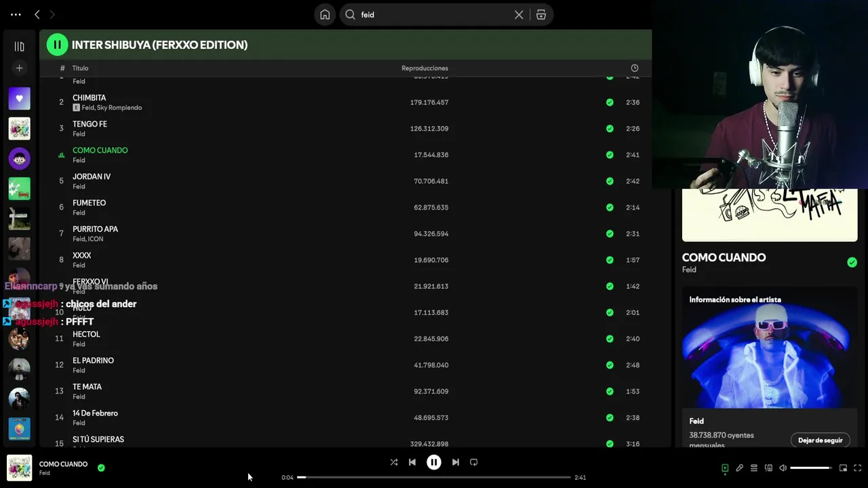Open the three-dot menu at top left
The height and width of the screenshot is (488, 868).
[16, 14]
